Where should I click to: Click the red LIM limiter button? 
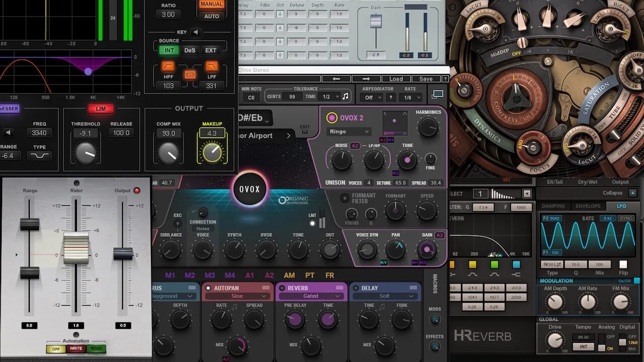(101, 109)
